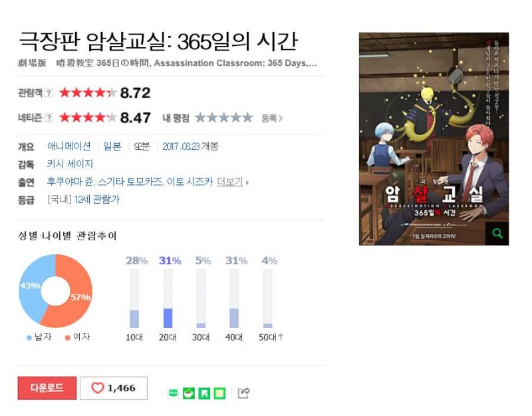Image resolution: width=532 pixels, height=416 pixels.
Task: Open the 일본 country link
Action: tap(112, 146)
